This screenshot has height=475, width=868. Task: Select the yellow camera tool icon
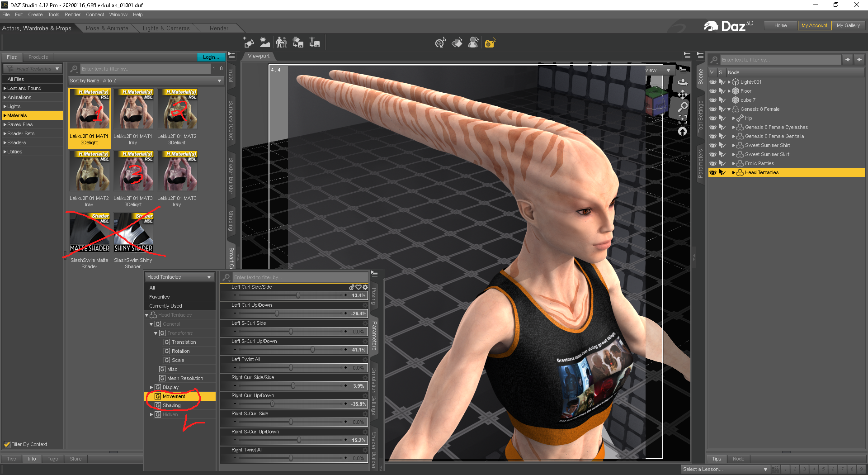[x=490, y=43]
